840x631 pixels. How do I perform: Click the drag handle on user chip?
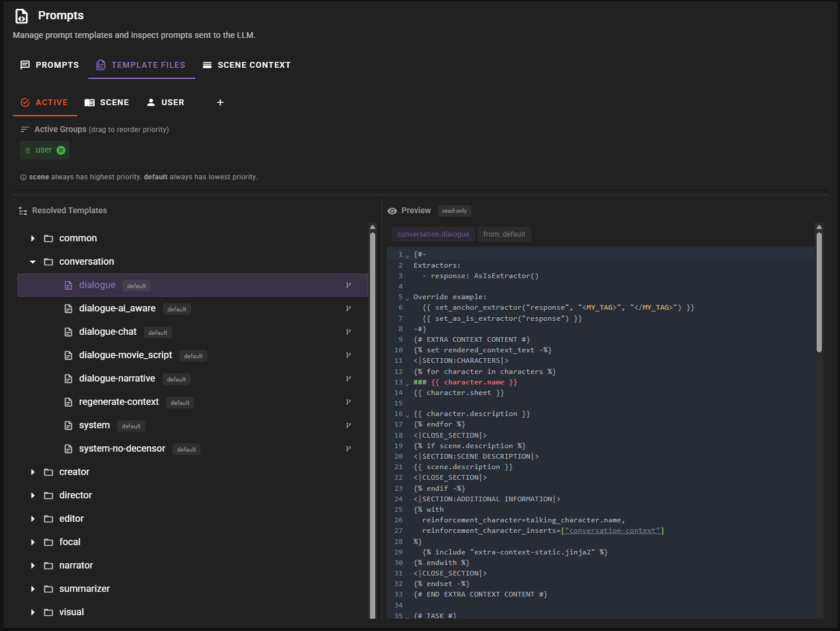pyautogui.click(x=27, y=150)
